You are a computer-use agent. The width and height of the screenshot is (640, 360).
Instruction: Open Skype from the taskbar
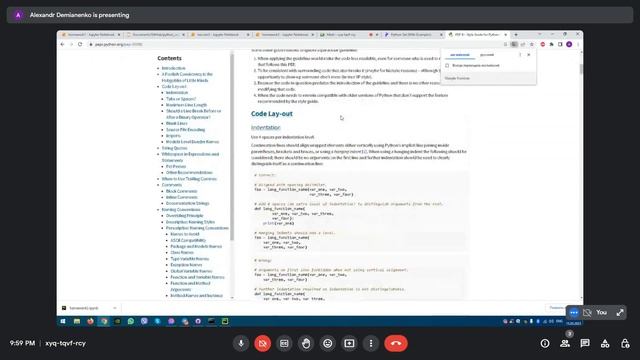pos(158,322)
